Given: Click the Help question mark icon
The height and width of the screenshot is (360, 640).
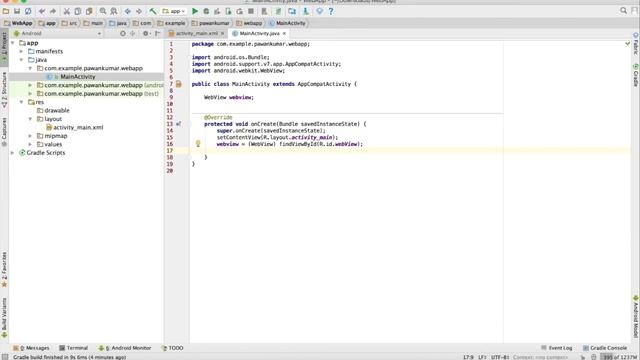Looking at the screenshot, I should (x=331, y=11).
